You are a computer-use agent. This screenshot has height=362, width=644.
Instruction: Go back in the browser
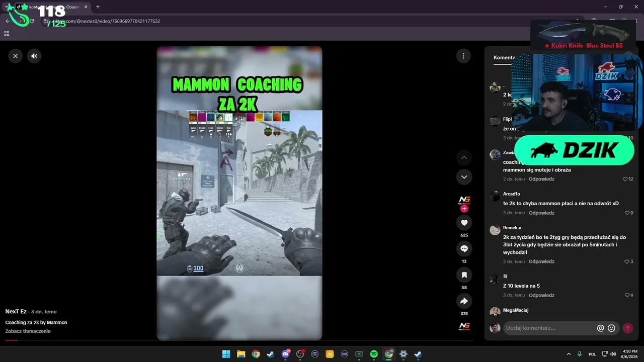8,21
